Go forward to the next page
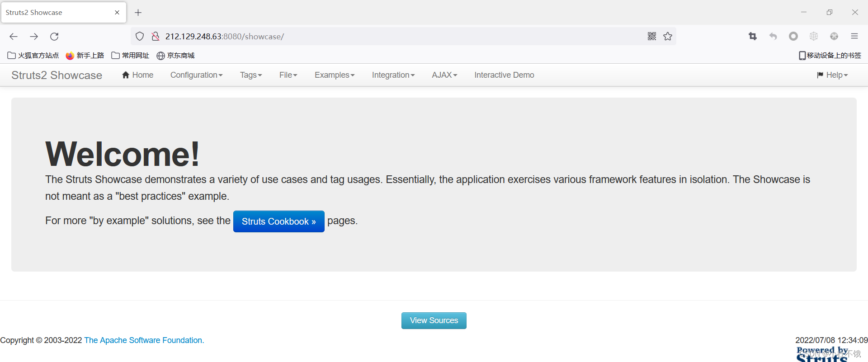Image resolution: width=868 pixels, height=362 pixels. point(34,37)
